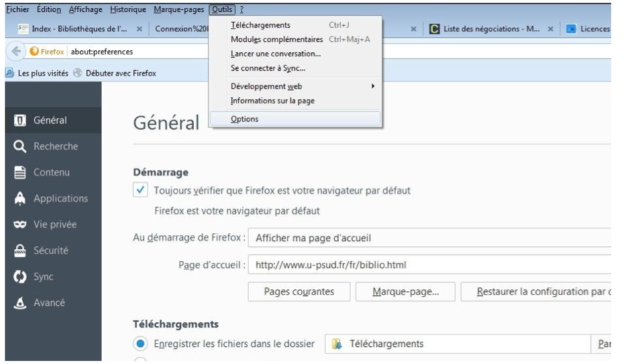Click the Page d'accueil URL field
Screen dimensions: 630x364
click(x=429, y=265)
